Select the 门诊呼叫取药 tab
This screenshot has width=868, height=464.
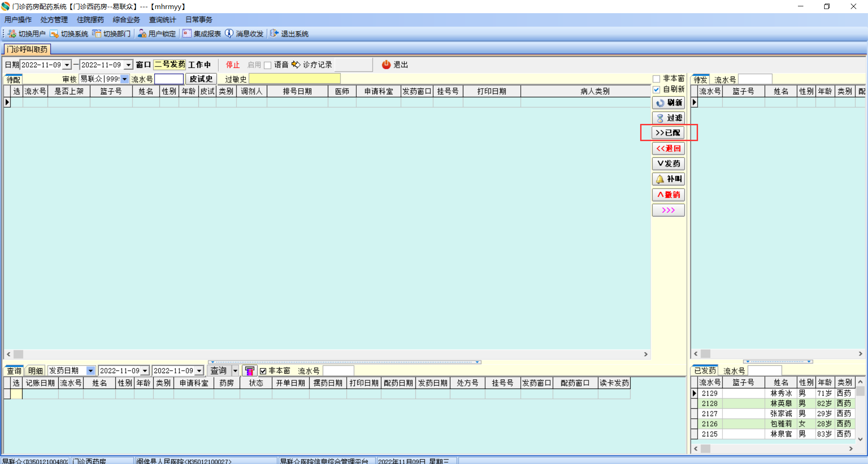[27, 49]
